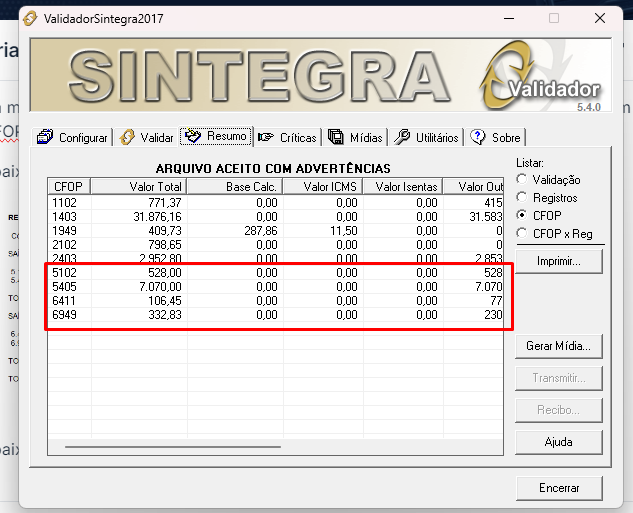Click the Críticas pointing hand icon
The image size is (633, 513).
tap(266, 137)
